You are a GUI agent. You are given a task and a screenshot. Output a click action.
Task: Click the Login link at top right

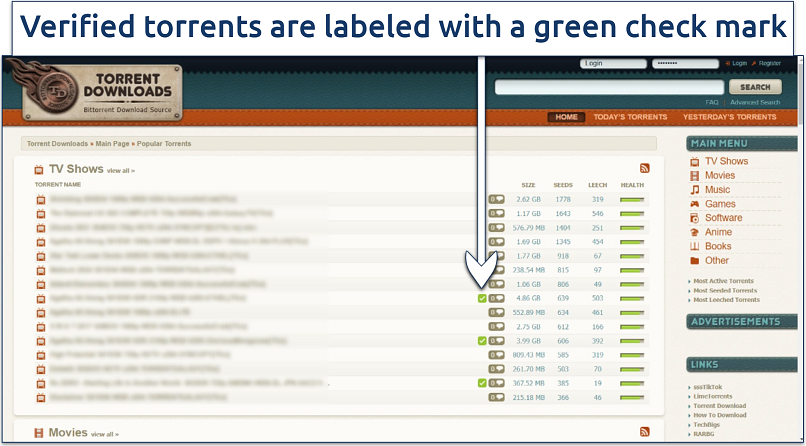coord(739,63)
